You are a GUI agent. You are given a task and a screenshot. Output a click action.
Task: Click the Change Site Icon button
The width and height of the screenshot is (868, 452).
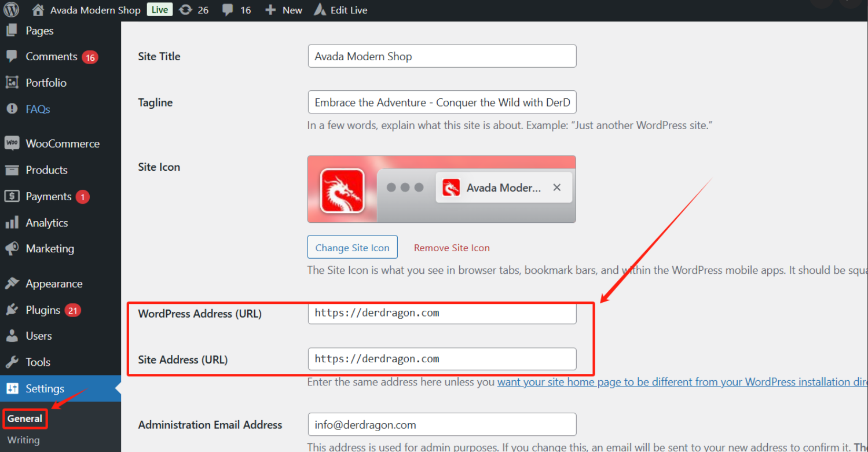coord(352,247)
